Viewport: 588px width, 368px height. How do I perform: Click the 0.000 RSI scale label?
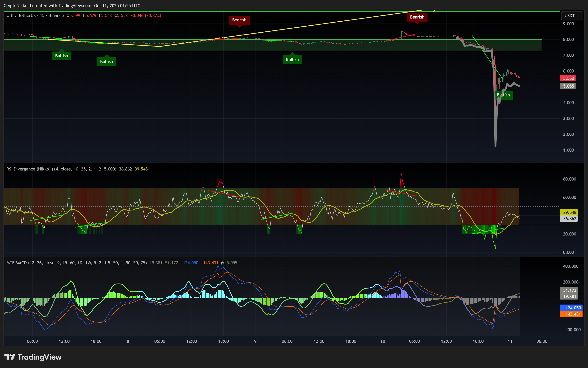(x=568, y=252)
